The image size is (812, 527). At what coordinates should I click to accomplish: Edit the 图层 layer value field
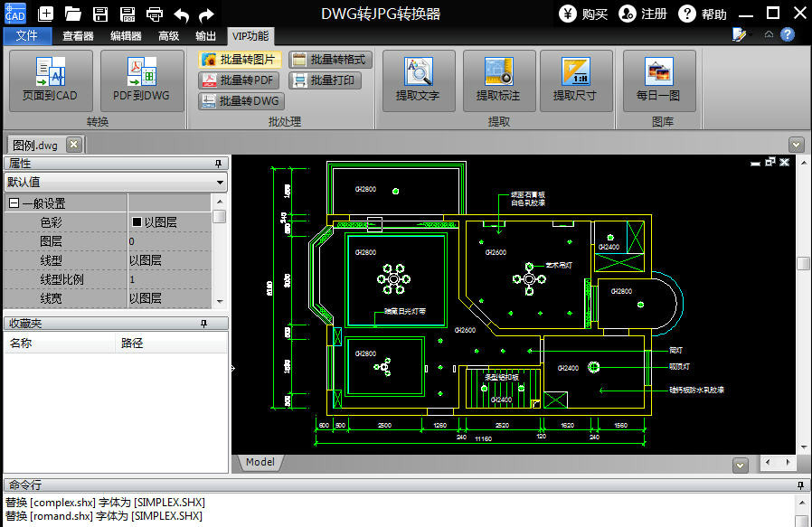[170, 241]
